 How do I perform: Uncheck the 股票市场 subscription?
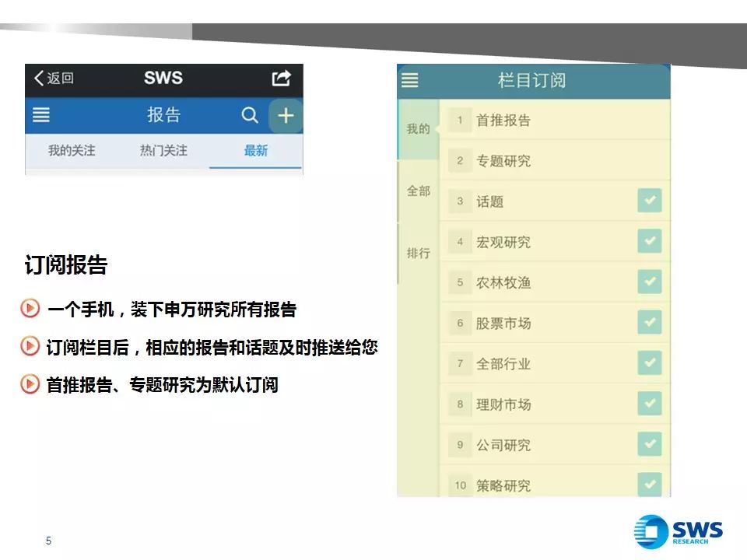tap(650, 322)
